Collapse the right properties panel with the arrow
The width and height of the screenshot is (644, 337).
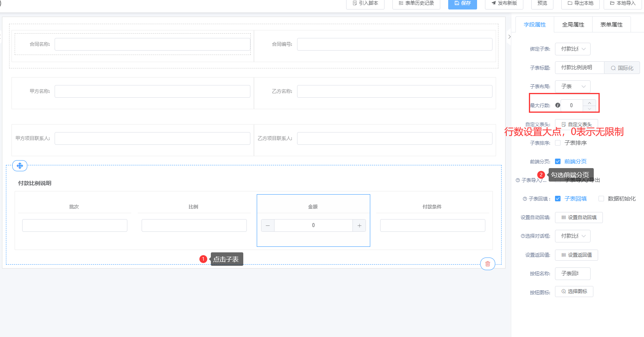coord(510,37)
